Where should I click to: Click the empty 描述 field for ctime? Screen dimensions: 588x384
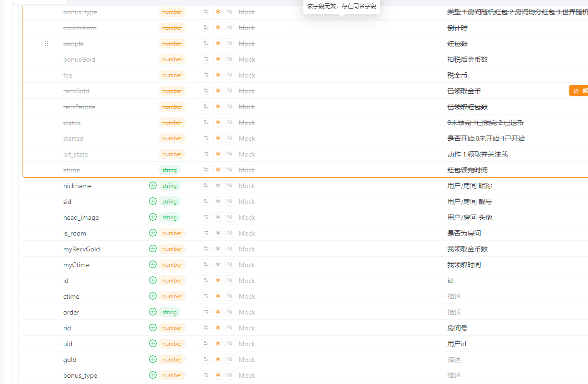454,296
